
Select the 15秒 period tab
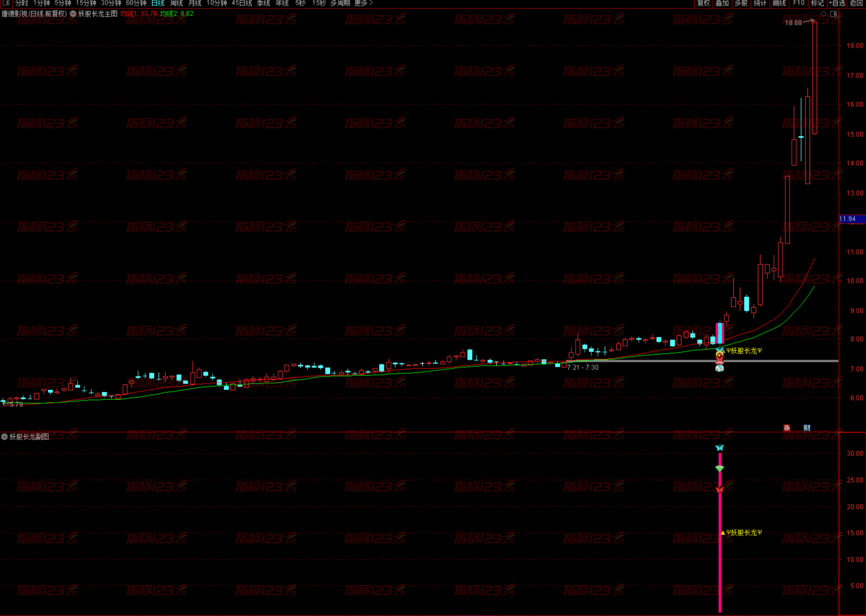319,3
